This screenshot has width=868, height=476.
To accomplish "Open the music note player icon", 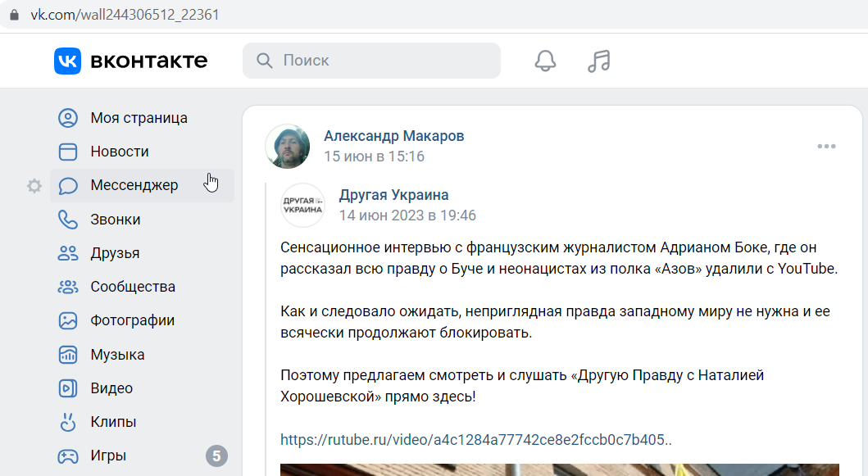I will click(x=599, y=61).
